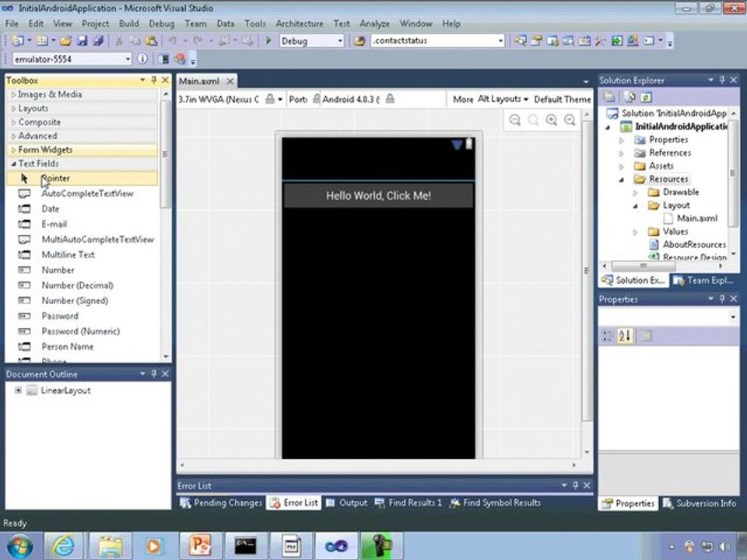Open the Windows Start menu
This screenshot has height=560, width=747.
[19, 546]
